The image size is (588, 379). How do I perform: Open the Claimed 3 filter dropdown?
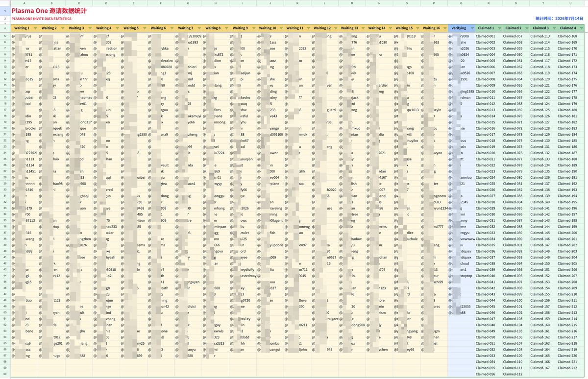click(x=554, y=28)
